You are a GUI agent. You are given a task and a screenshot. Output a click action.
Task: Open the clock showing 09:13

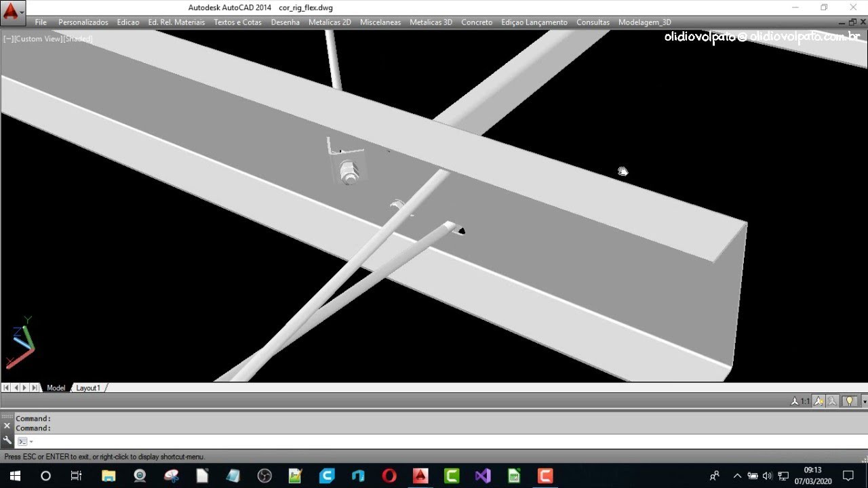(813, 476)
